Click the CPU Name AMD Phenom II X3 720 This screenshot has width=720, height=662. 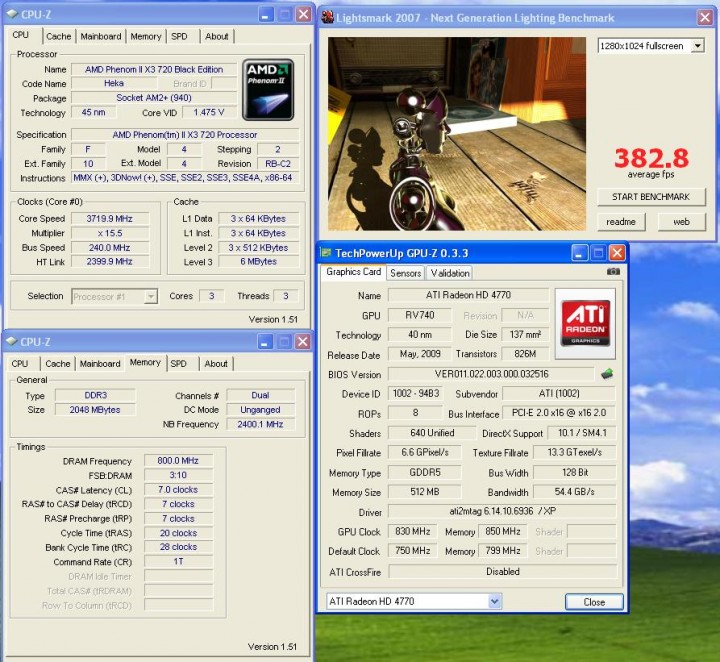[154, 69]
